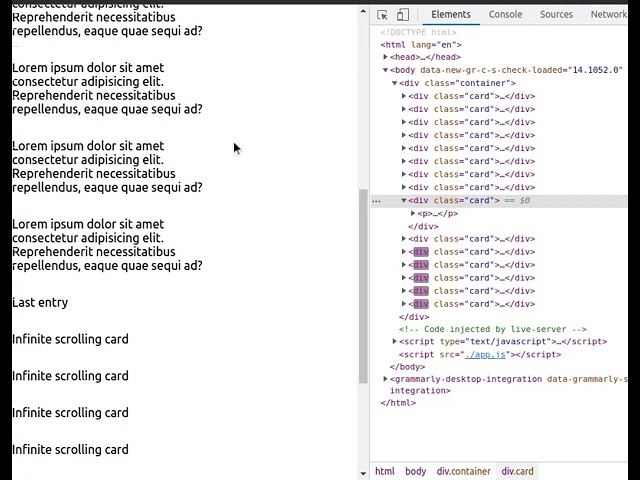The image size is (640, 480).
Task: Collapse the body element node
Action: click(385, 70)
